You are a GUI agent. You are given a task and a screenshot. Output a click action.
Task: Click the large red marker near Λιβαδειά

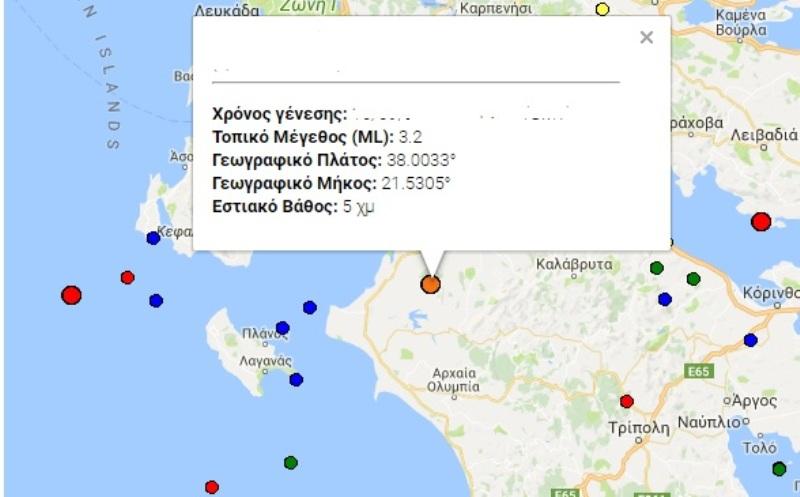[x=761, y=221]
